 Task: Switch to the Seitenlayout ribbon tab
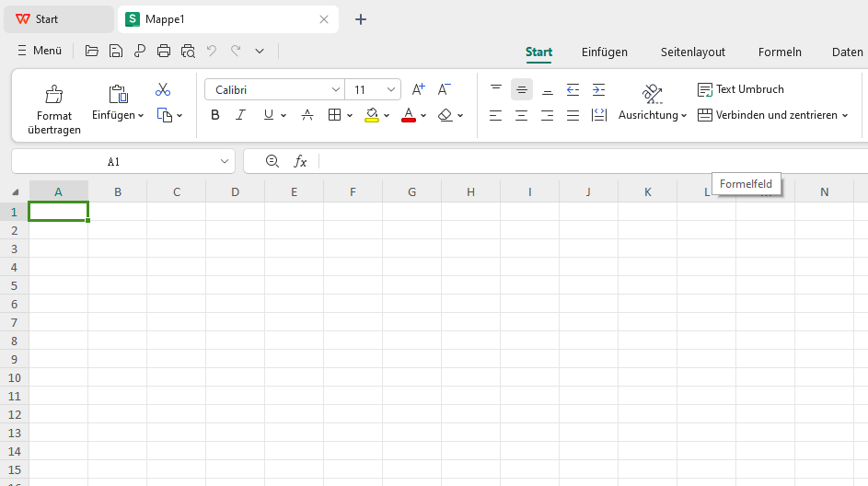(x=692, y=52)
